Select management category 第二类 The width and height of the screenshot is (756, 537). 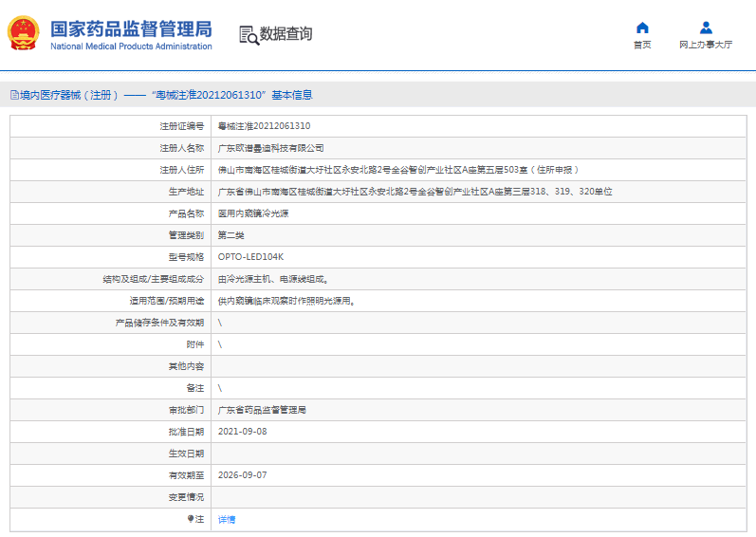230,235
